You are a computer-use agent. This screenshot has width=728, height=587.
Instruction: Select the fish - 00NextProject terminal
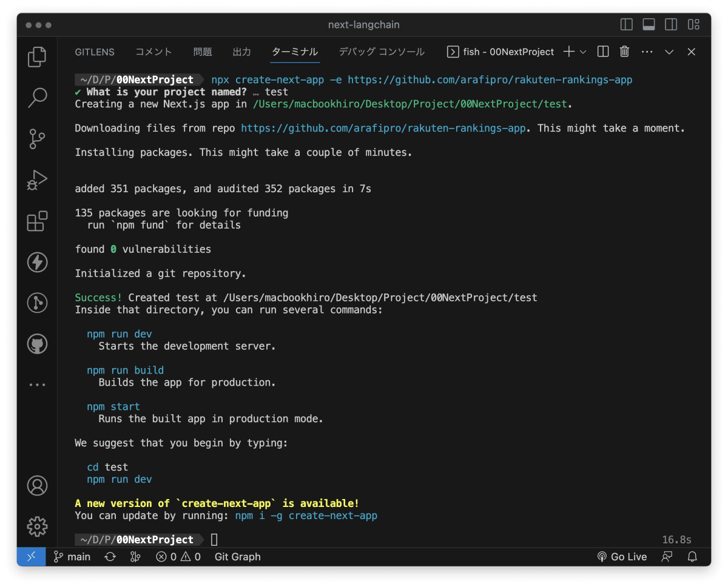[x=500, y=52]
